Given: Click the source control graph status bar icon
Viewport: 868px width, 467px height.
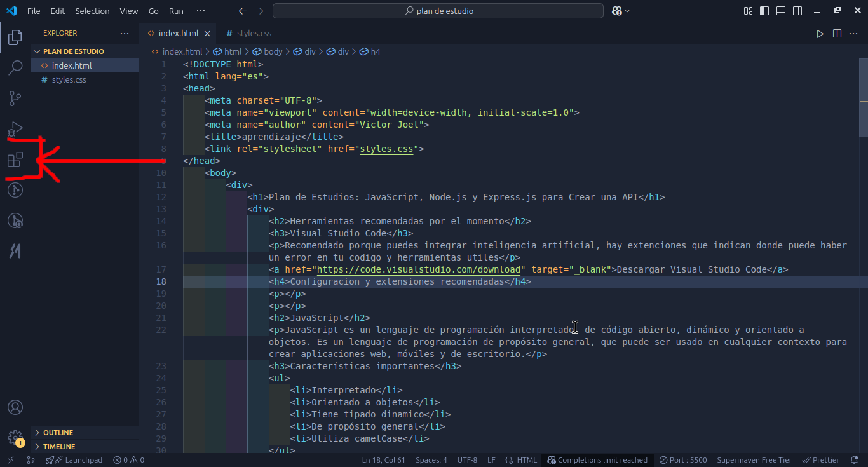Looking at the screenshot, I should [x=31, y=460].
